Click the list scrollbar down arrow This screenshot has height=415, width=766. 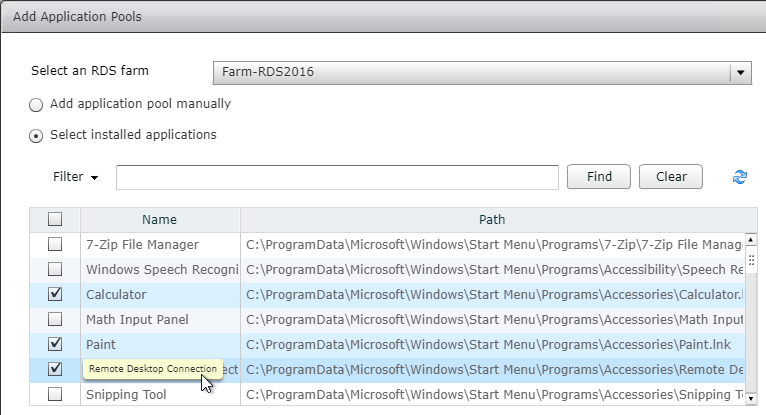751,399
